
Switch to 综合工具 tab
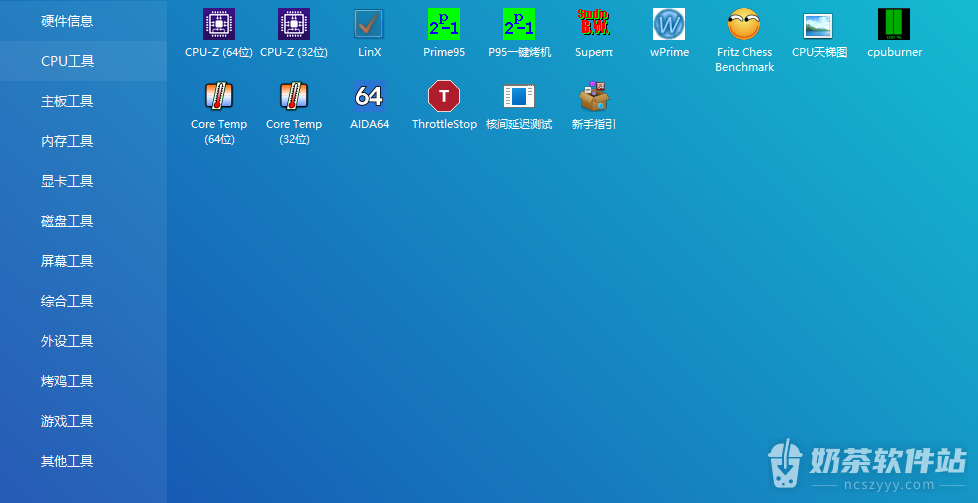click(84, 301)
